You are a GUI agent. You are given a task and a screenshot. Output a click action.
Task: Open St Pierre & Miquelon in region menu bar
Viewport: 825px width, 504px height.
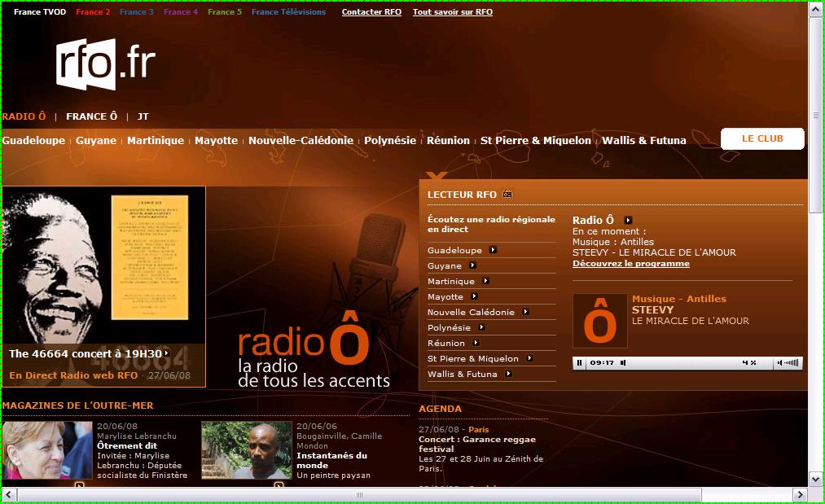pyautogui.click(x=536, y=141)
